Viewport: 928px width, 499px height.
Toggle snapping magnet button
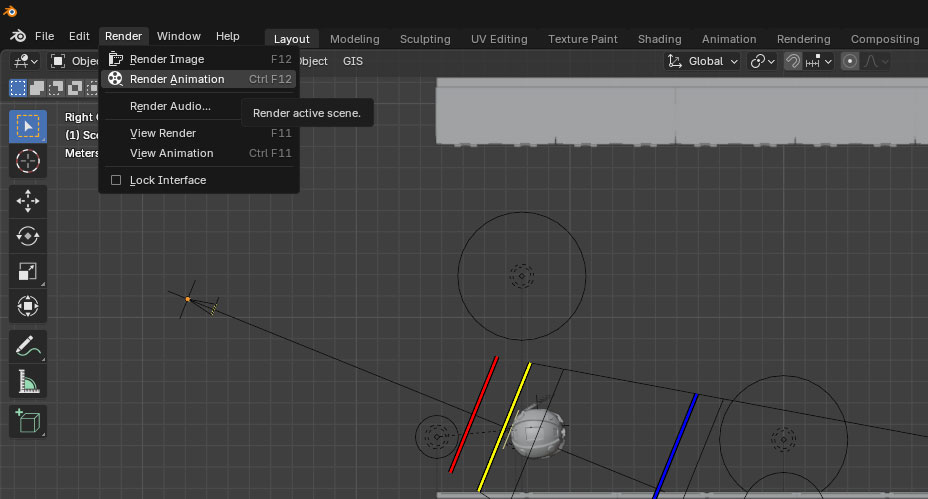coord(792,61)
